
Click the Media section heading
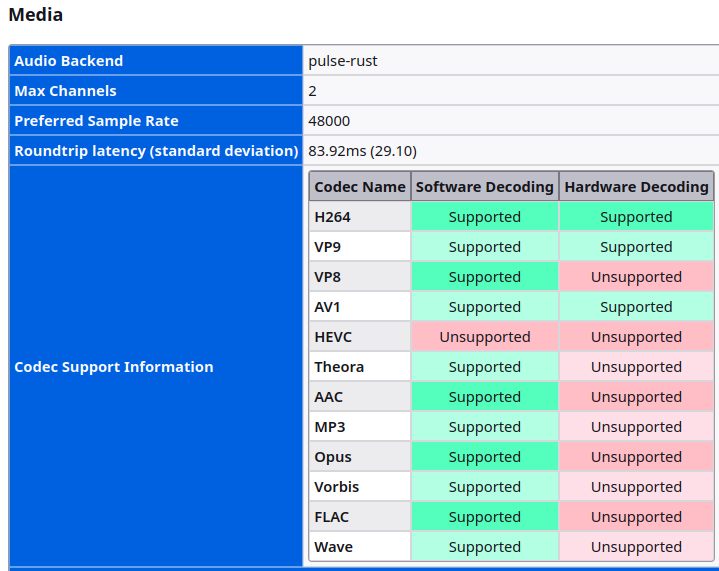(35, 15)
